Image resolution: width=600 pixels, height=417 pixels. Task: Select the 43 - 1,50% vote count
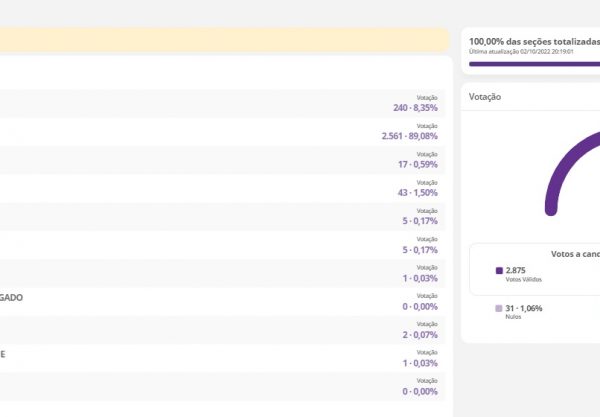[417, 192]
